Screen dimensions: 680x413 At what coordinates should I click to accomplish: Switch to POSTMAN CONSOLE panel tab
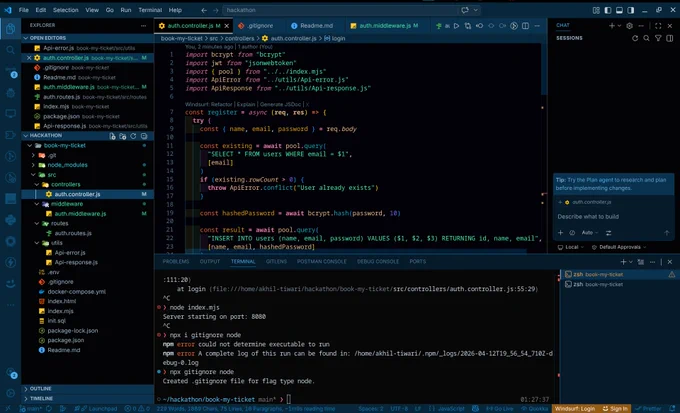coord(321,262)
